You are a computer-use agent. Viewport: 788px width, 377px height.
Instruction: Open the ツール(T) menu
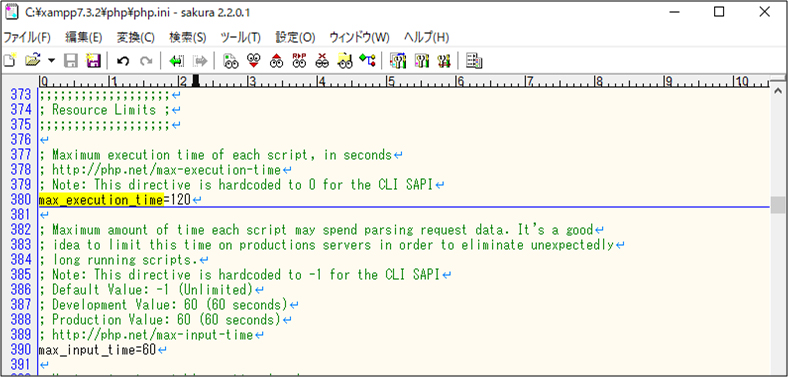[x=241, y=37]
